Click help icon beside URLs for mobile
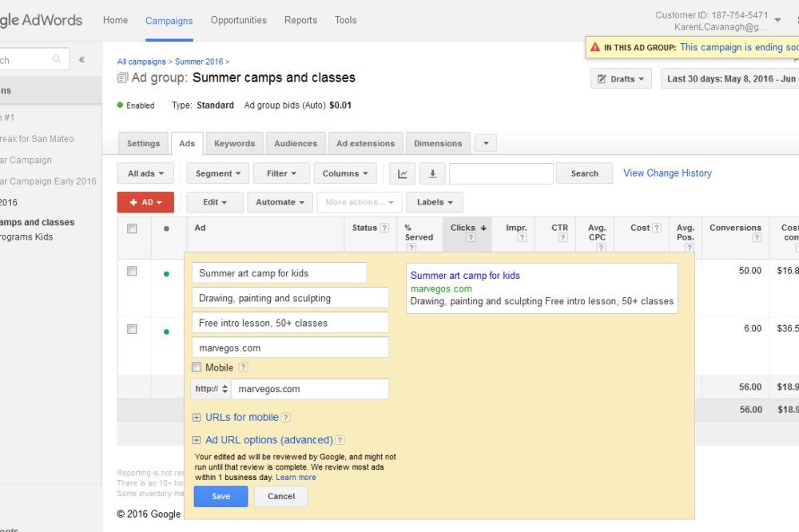This screenshot has height=532, width=799. click(286, 417)
